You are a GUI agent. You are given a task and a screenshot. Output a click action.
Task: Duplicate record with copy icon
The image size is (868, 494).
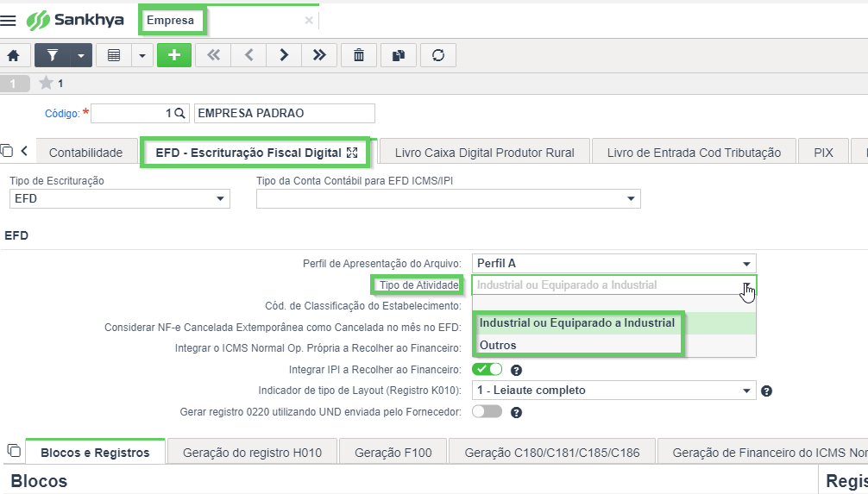coord(399,55)
